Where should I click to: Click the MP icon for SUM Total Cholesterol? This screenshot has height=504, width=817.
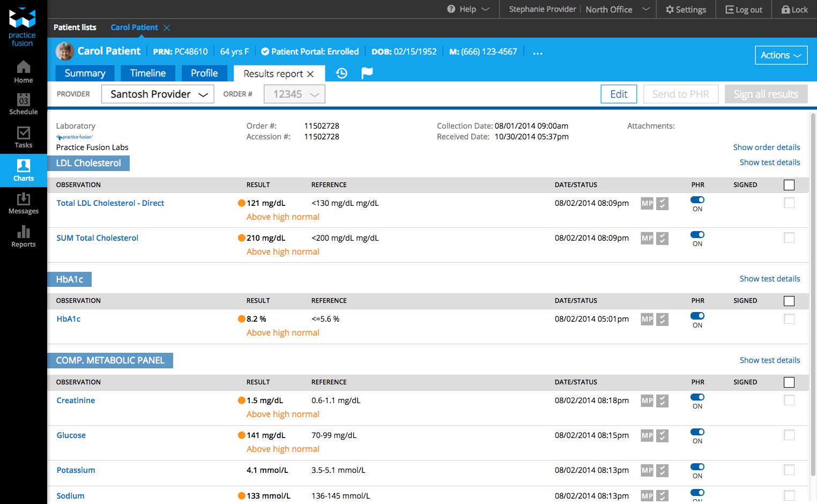(647, 239)
